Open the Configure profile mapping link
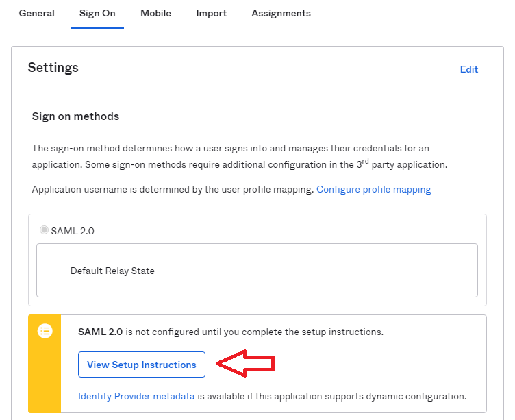 point(373,189)
